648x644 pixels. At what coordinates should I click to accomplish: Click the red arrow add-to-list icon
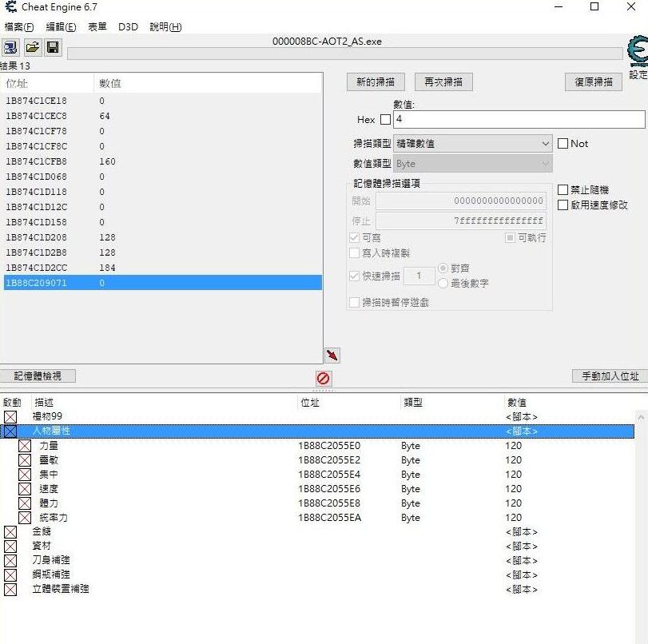click(332, 355)
